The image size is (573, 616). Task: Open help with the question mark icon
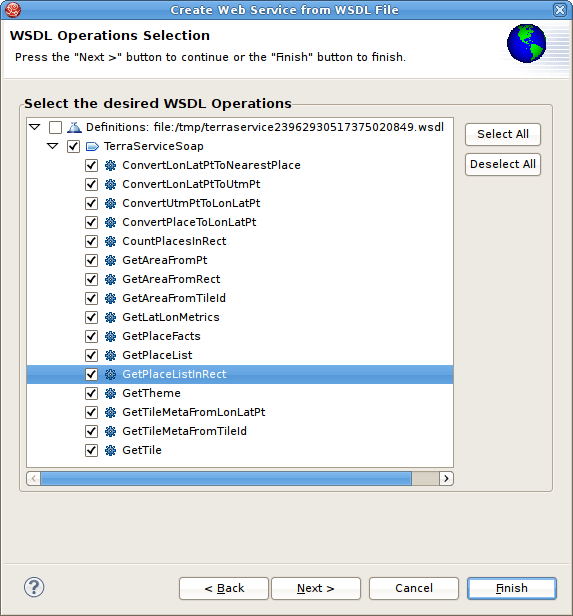(x=34, y=587)
